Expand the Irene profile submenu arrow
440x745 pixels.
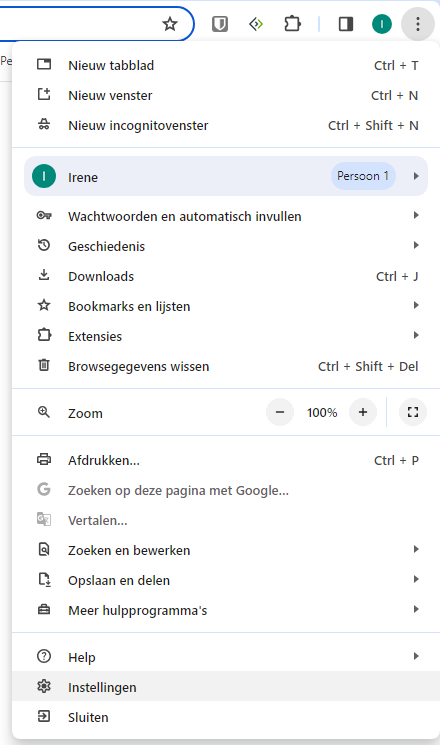(416, 176)
